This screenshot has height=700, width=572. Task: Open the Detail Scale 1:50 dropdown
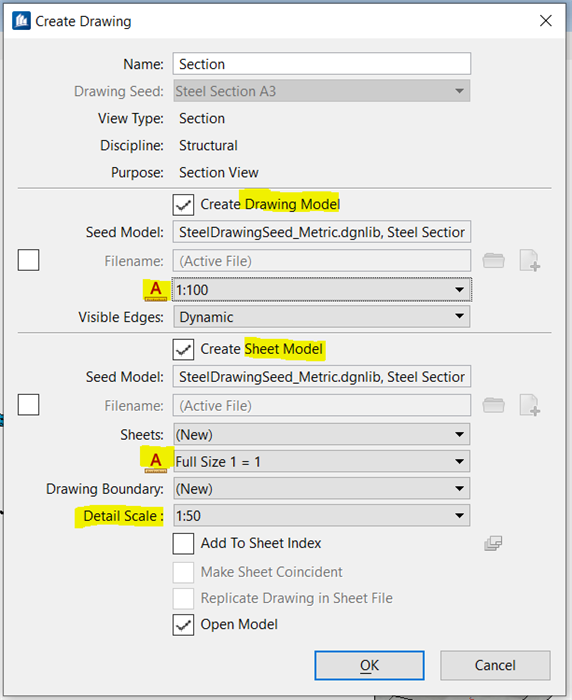(321, 516)
